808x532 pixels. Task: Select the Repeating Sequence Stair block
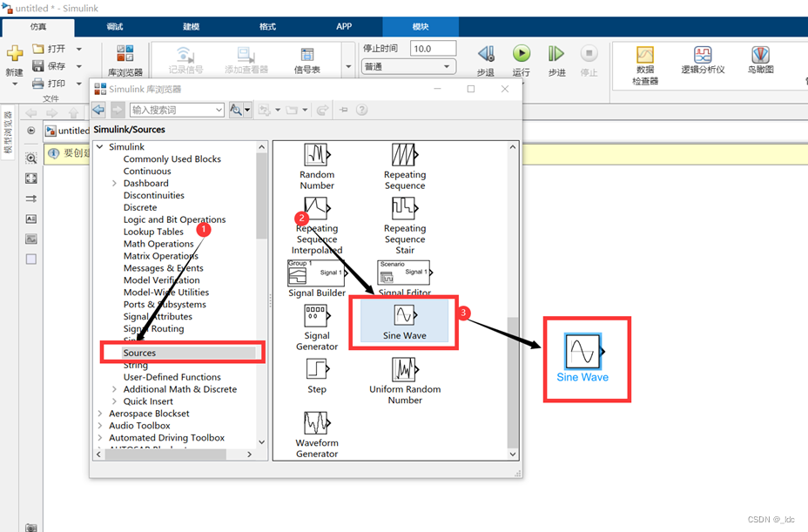pos(405,226)
